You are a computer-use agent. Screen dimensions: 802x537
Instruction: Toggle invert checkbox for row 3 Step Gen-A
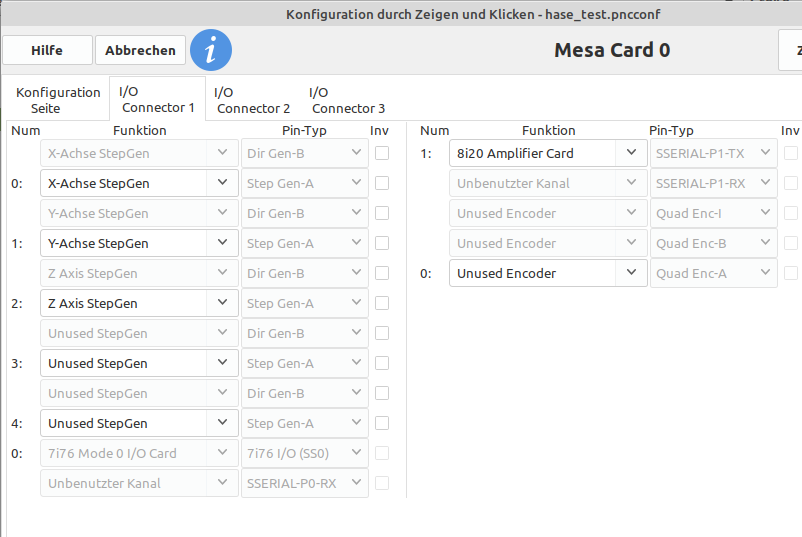(x=382, y=363)
